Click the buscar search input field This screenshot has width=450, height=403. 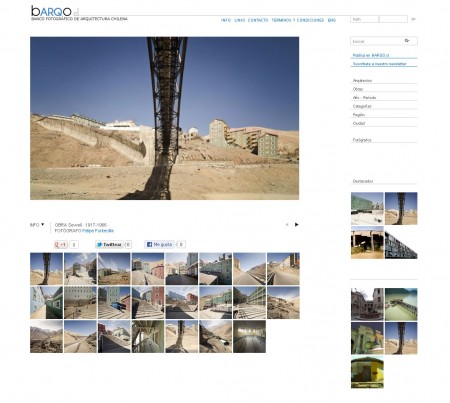coord(377,41)
